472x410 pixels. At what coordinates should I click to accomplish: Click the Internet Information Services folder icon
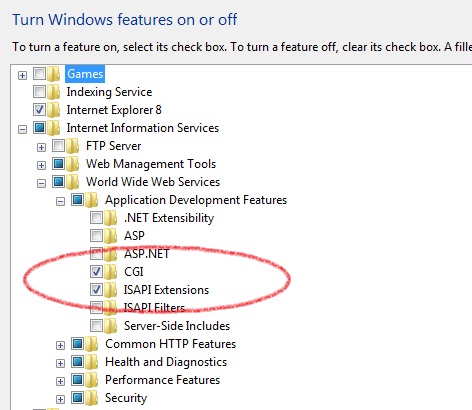coord(53,128)
